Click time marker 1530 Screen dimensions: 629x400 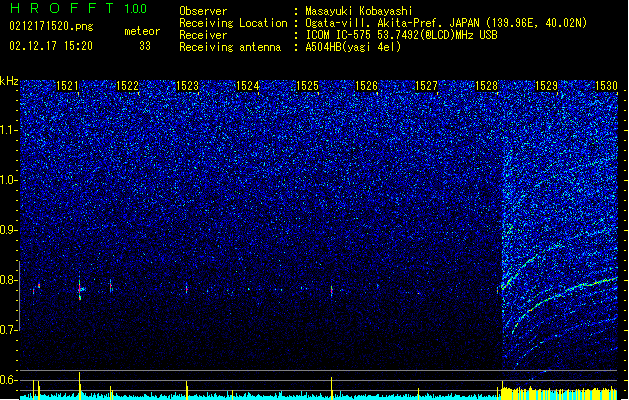(x=606, y=86)
